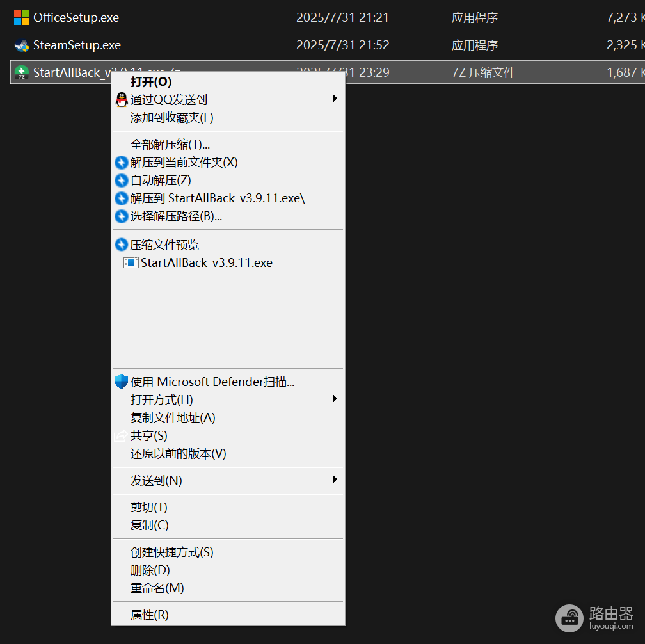Click size value 2,325

[621, 45]
